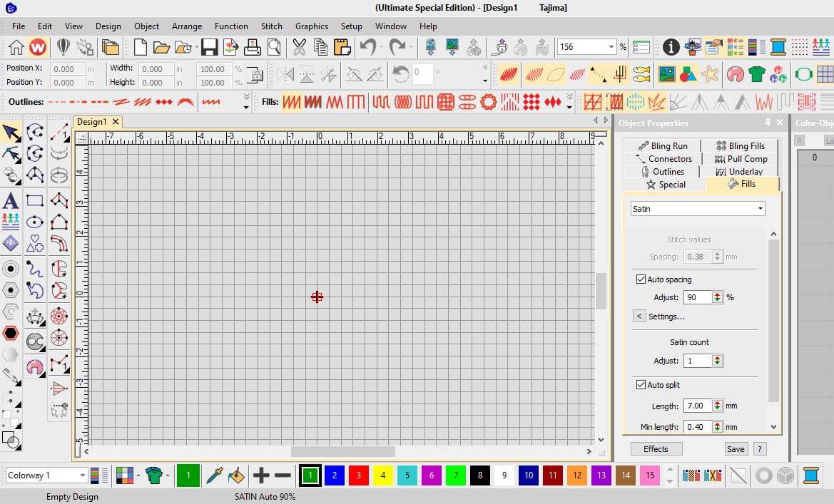Click the paint bucket apply color icon
834x504 pixels.
pos(236,475)
